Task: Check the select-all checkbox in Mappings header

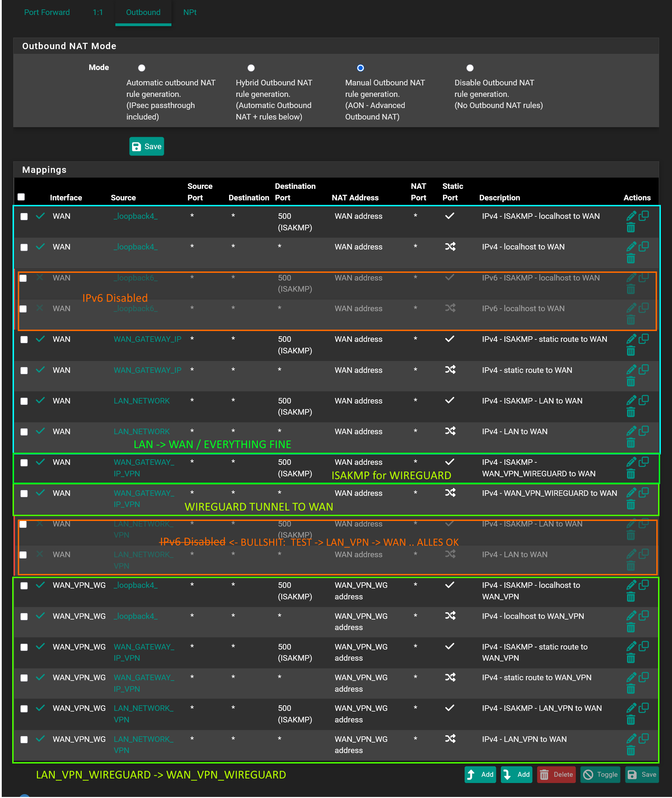Action: (21, 197)
